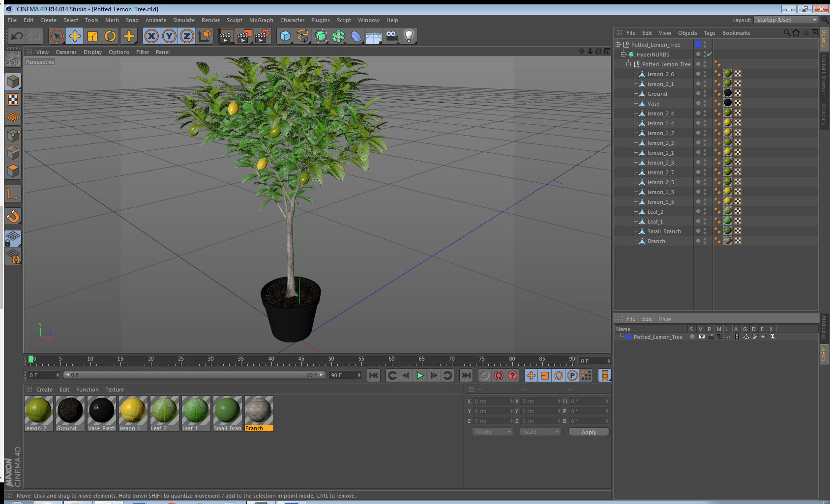Image resolution: width=830 pixels, height=504 pixels.
Task: Click the end frame field 90 F
Action: [345, 375]
